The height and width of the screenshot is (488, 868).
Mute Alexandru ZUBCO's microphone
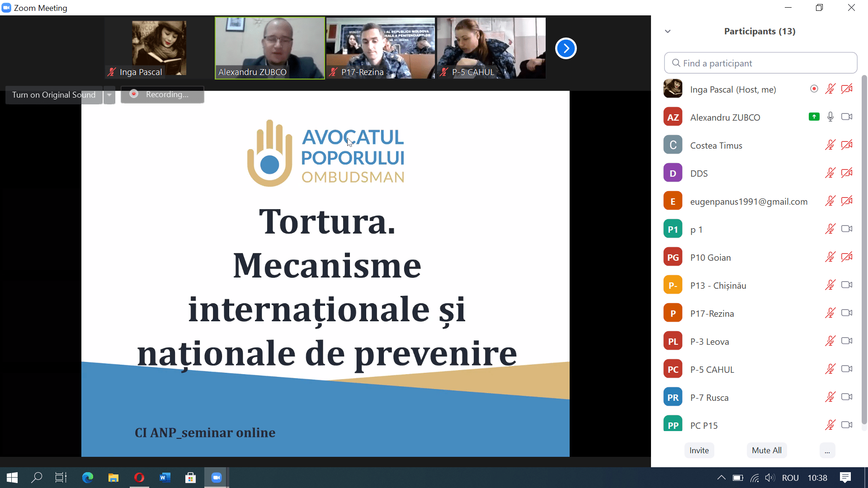coord(830,117)
